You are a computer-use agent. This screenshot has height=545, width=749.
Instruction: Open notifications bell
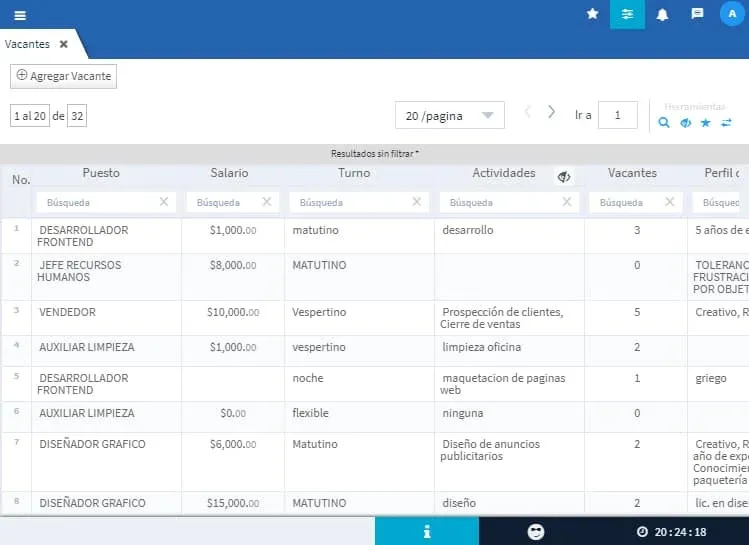pos(662,15)
